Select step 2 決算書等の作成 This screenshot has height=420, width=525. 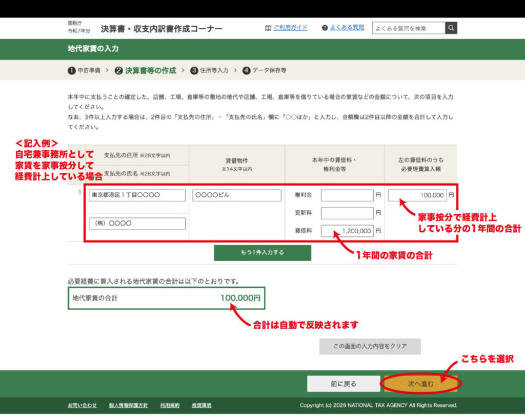coord(146,70)
